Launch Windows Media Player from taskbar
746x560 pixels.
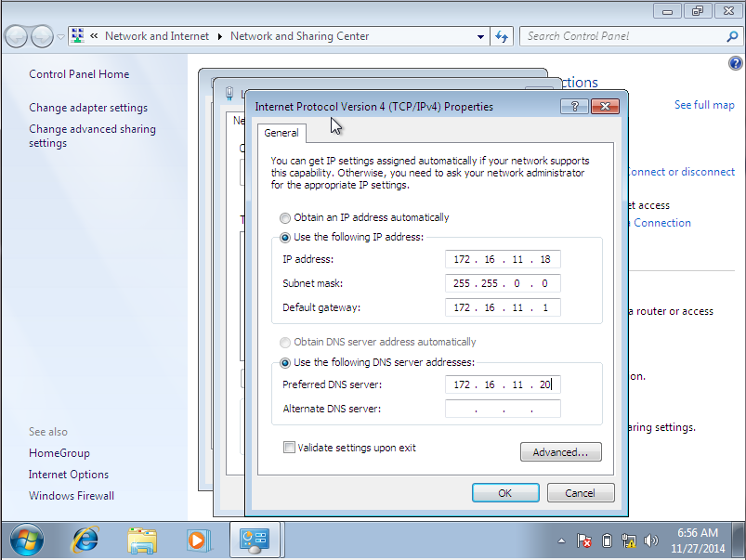(x=198, y=540)
